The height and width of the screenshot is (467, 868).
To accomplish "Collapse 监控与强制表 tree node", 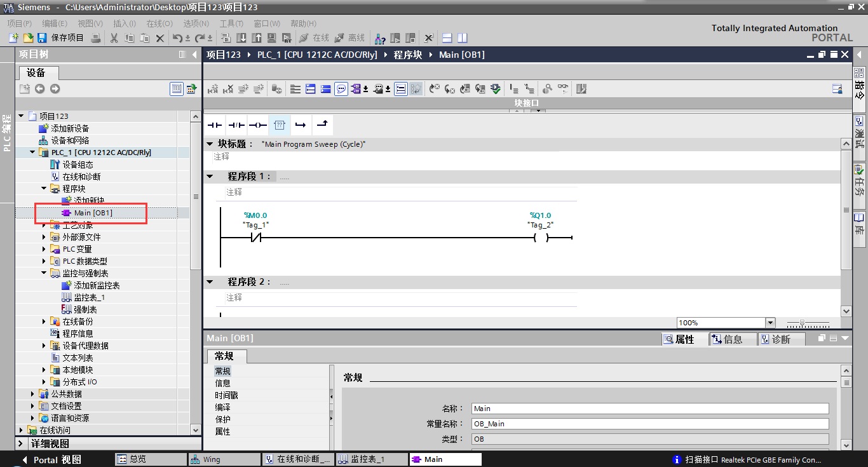I will tap(44, 273).
